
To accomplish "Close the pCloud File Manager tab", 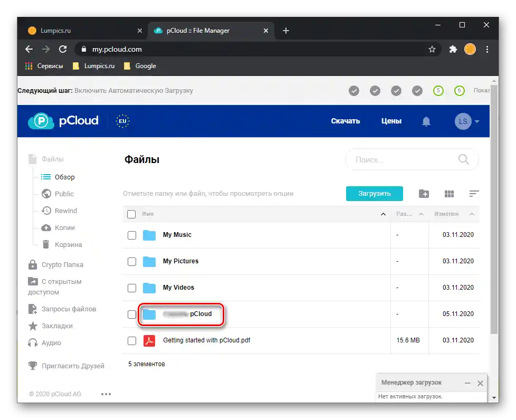I will click(x=266, y=31).
